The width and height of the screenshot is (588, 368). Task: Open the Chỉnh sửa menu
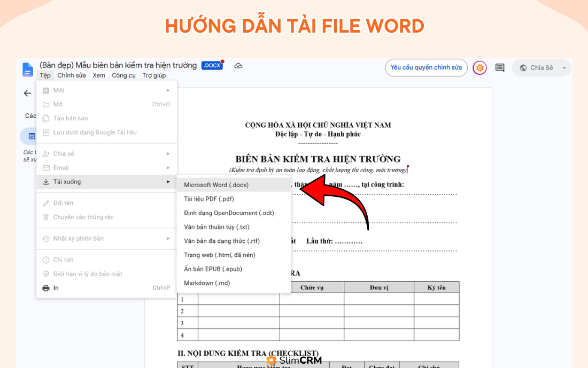[x=72, y=75]
